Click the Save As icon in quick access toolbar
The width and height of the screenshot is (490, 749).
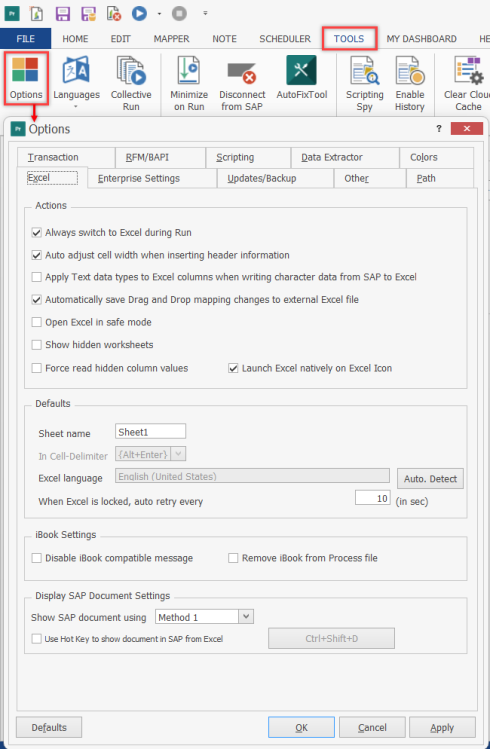(88, 14)
